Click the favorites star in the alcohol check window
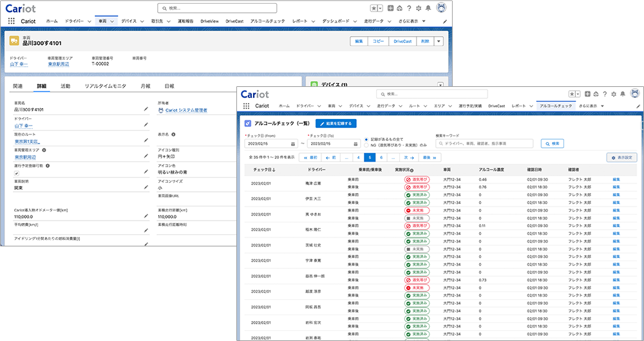 [x=572, y=94]
